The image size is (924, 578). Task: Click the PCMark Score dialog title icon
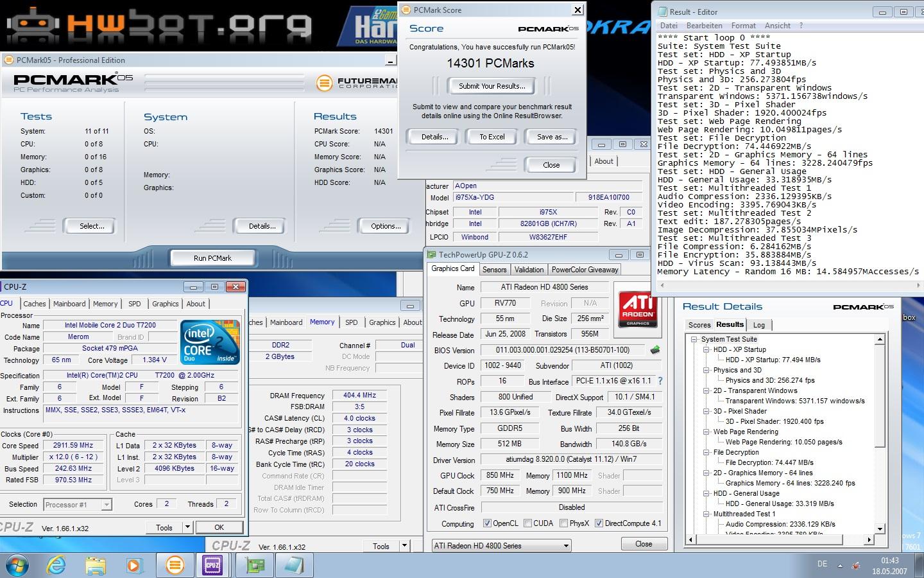pyautogui.click(x=406, y=10)
